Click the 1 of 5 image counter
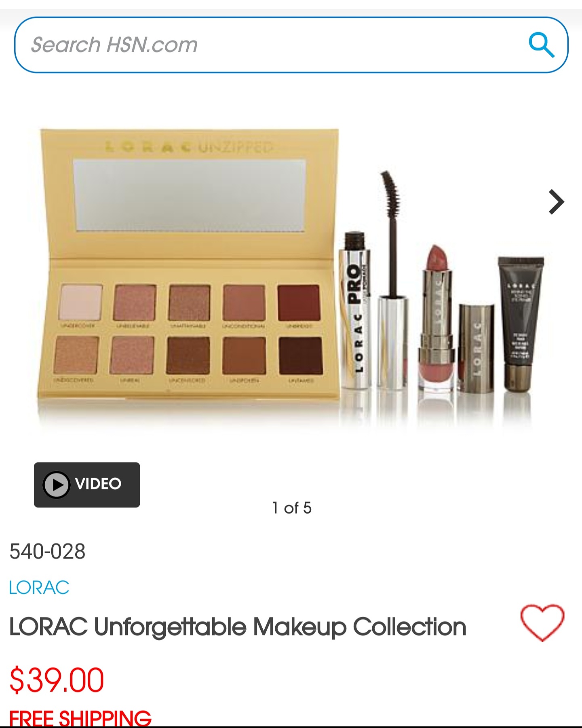 click(x=292, y=508)
